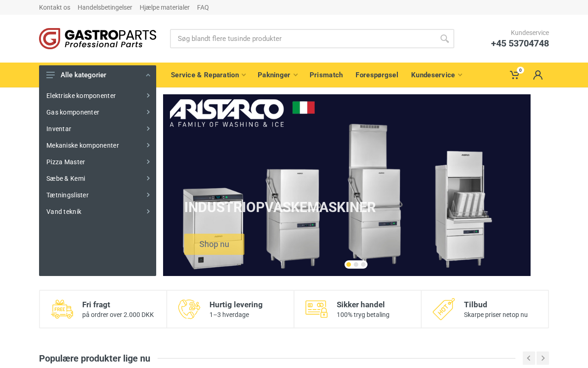Open the FAQ link

pyautogui.click(x=203, y=7)
